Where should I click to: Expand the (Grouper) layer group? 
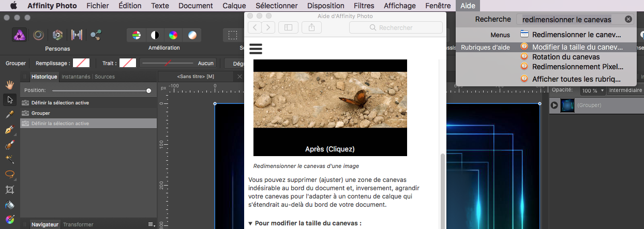click(554, 105)
